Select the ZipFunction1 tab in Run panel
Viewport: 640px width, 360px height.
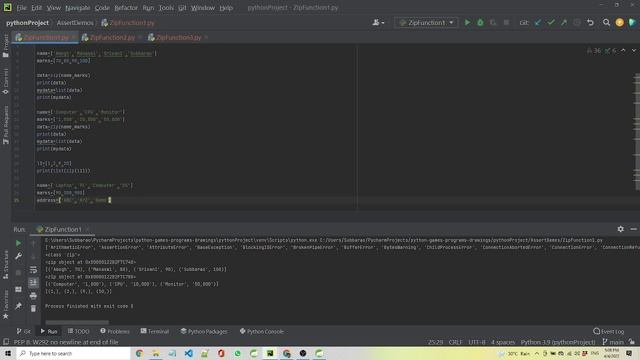62,229
